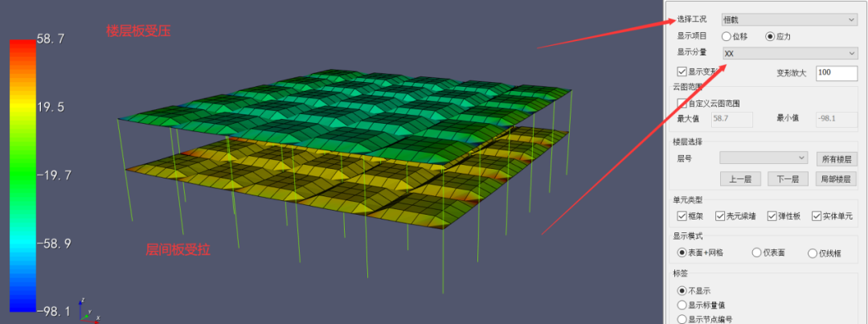This screenshot has height=324, width=868.
Task: Click the stress color legend bar
Action: (x=23, y=175)
